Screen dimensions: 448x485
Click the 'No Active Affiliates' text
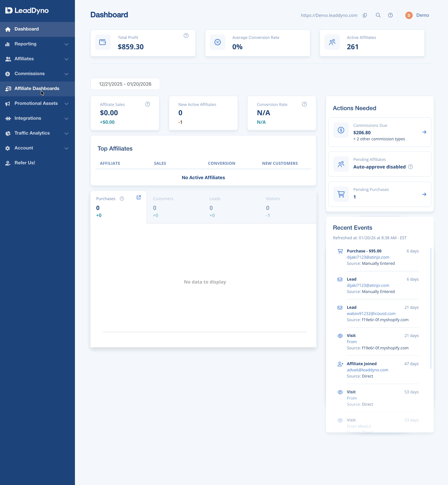pos(203,177)
